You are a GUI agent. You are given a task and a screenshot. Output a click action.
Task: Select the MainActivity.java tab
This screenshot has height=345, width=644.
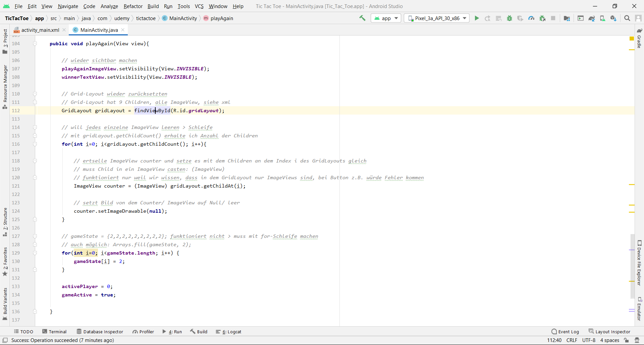[99, 30]
